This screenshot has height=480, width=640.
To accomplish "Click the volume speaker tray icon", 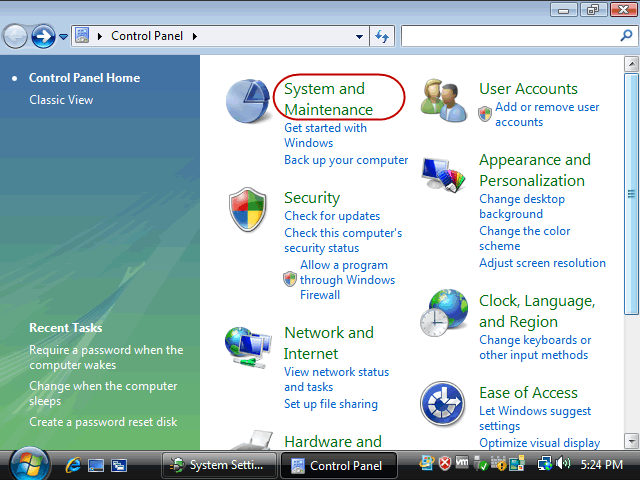I will 563,463.
